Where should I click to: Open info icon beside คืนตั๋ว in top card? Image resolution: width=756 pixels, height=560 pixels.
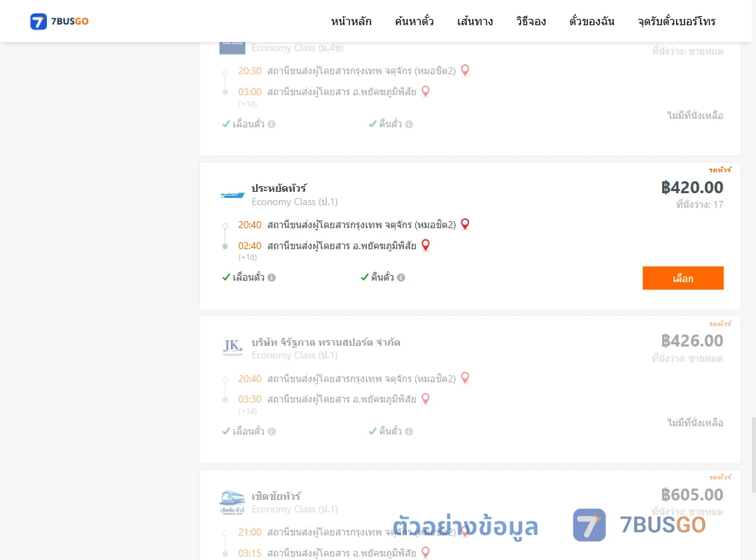[409, 124]
